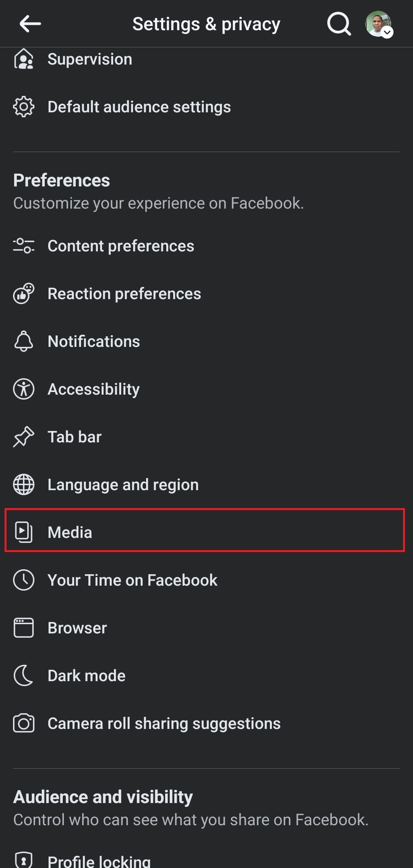The image size is (413, 868).
Task: Open Camera roll sharing suggestions camera icon
Action: [24, 723]
